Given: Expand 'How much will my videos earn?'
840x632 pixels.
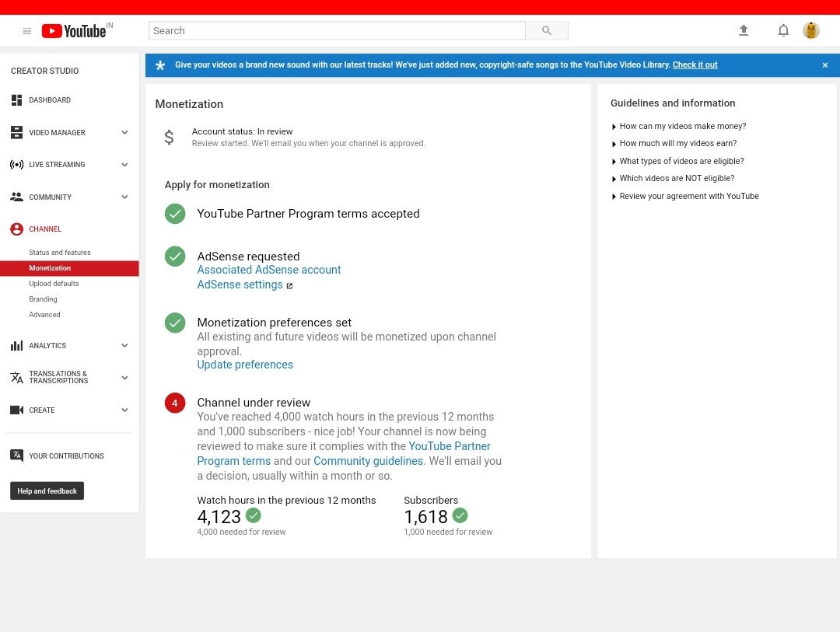Looking at the screenshot, I should (x=674, y=144).
